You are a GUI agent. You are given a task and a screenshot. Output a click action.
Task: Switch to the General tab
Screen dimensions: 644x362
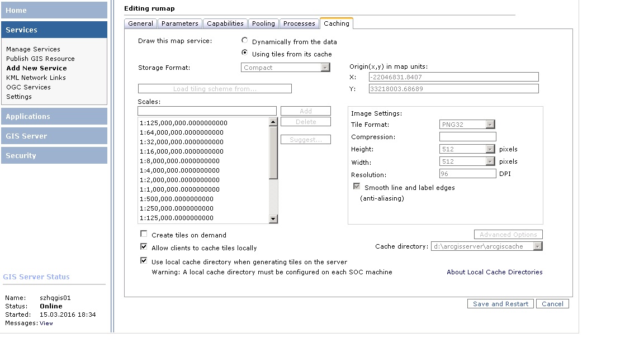tap(140, 23)
